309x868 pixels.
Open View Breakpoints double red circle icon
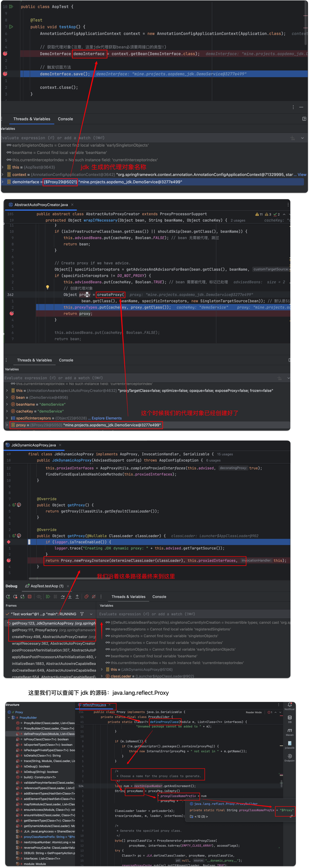coord(86,596)
